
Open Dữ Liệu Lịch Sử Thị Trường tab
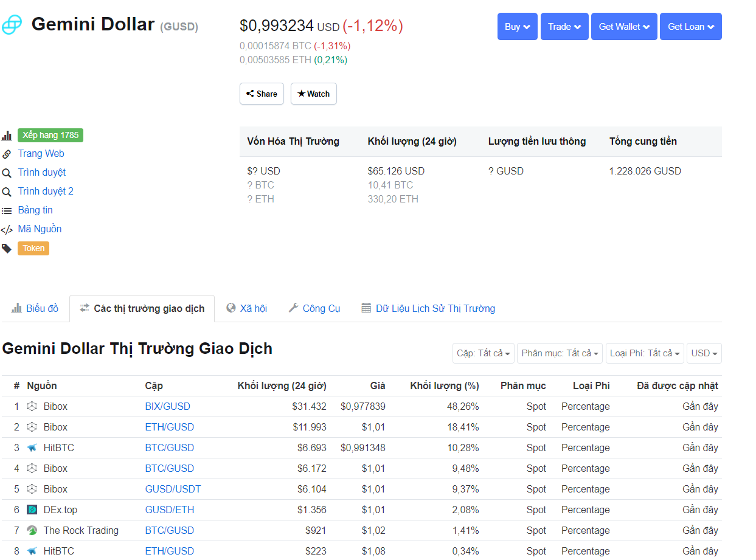428,308
